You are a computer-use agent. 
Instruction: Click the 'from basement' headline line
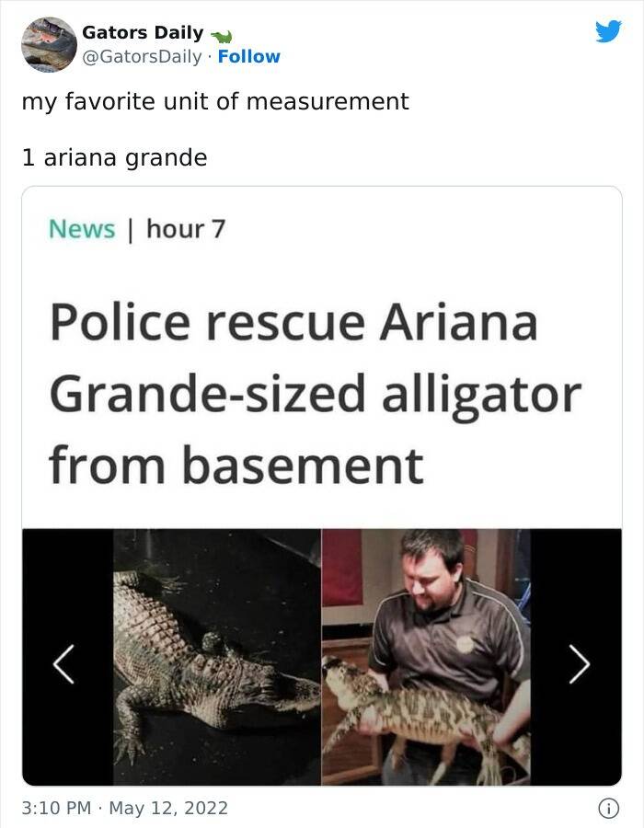click(x=236, y=466)
